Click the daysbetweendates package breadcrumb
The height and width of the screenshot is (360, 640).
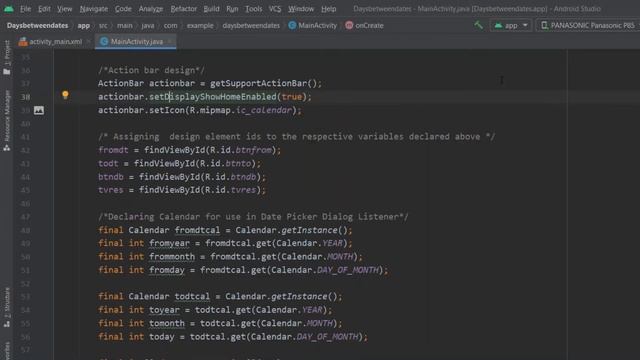click(x=251, y=25)
